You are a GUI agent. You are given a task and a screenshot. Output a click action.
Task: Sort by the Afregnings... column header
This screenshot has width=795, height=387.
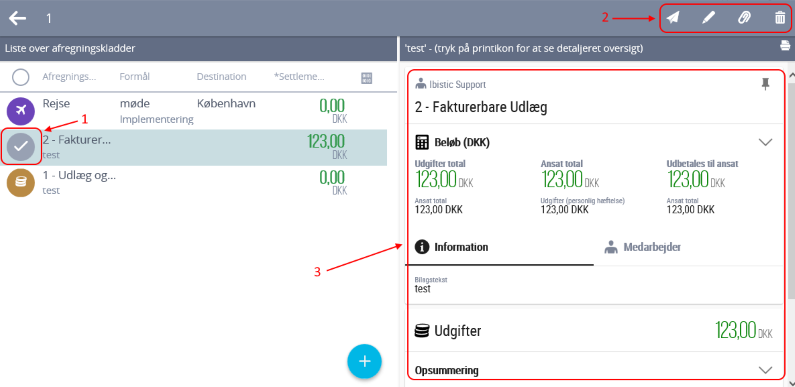click(69, 77)
